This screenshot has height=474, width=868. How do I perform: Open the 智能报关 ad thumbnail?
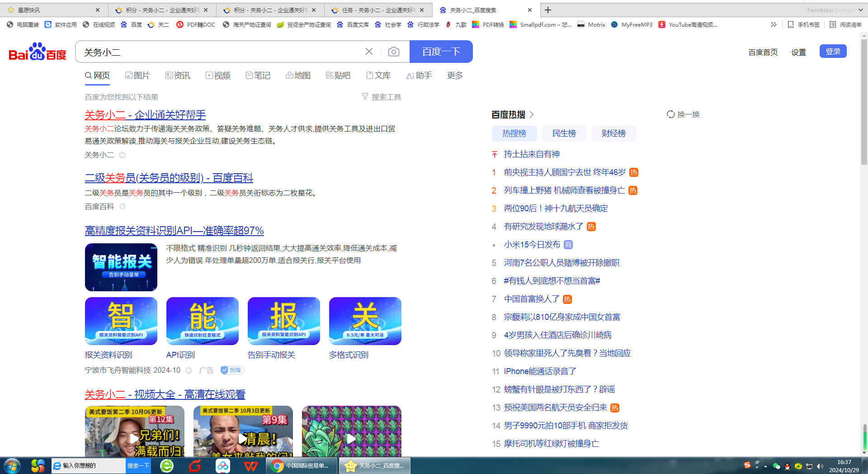coord(121,267)
